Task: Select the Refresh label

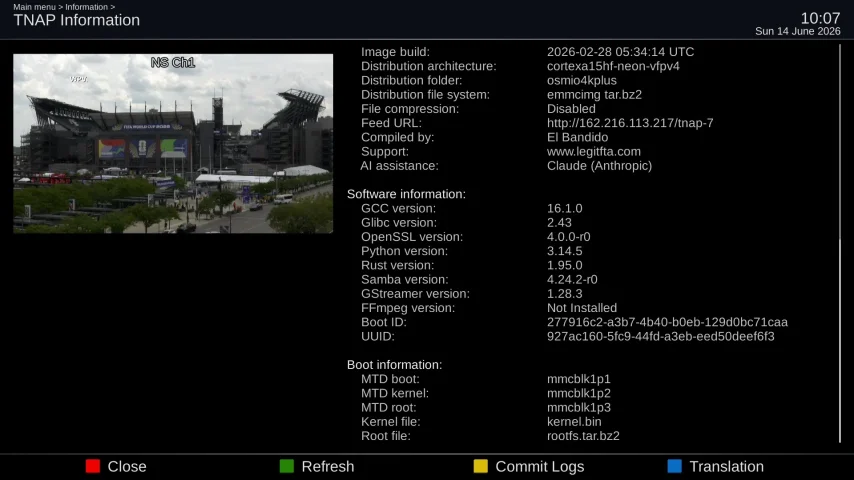Action: click(328, 466)
